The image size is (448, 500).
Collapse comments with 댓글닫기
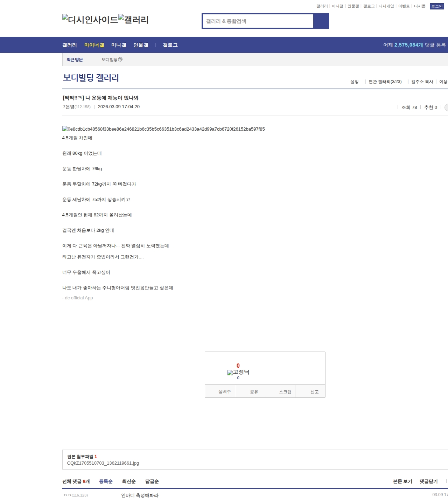pyautogui.click(x=428, y=481)
